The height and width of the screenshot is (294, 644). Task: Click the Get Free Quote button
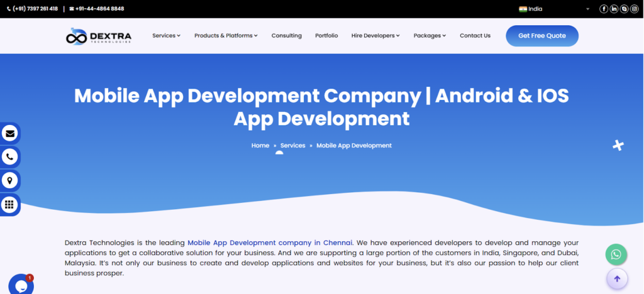pos(541,36)
